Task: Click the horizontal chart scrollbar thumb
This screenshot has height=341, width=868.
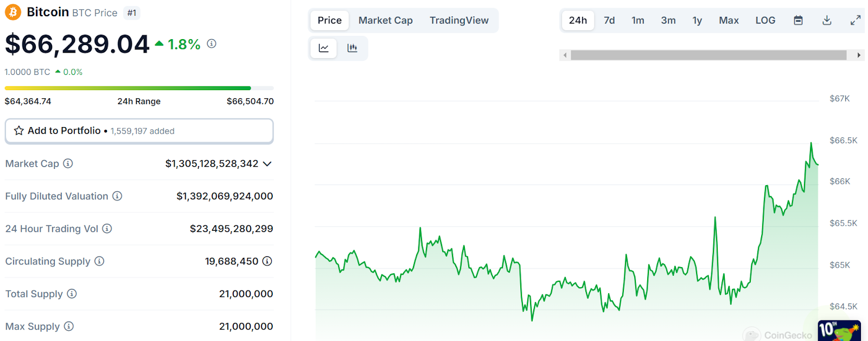Action: 709,55
